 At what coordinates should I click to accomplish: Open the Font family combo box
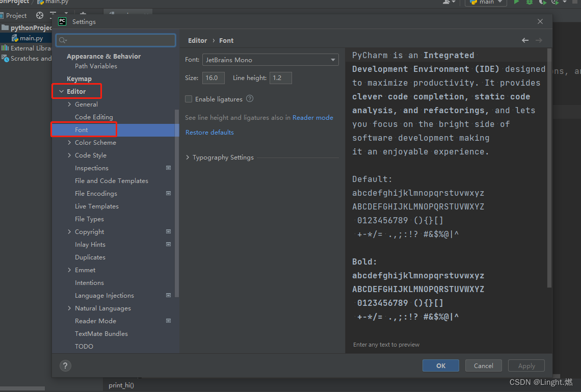click(271, 60)
